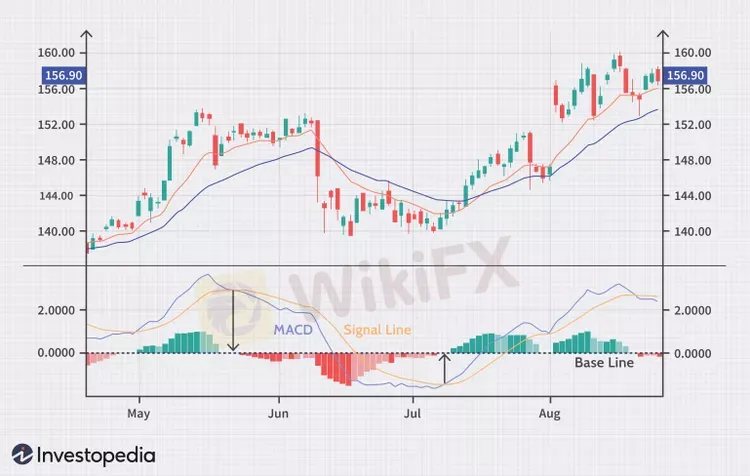Click the Investopedia wordmark text
750x476 pixels.
[x=96, y=455]
